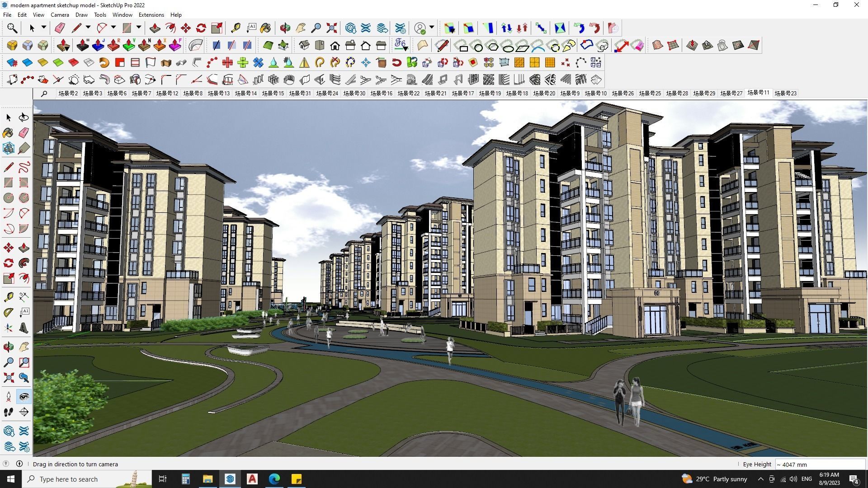Switch to scene tab 场景号2
Viewport: 868px width, 488px height.
coord(68,94)
